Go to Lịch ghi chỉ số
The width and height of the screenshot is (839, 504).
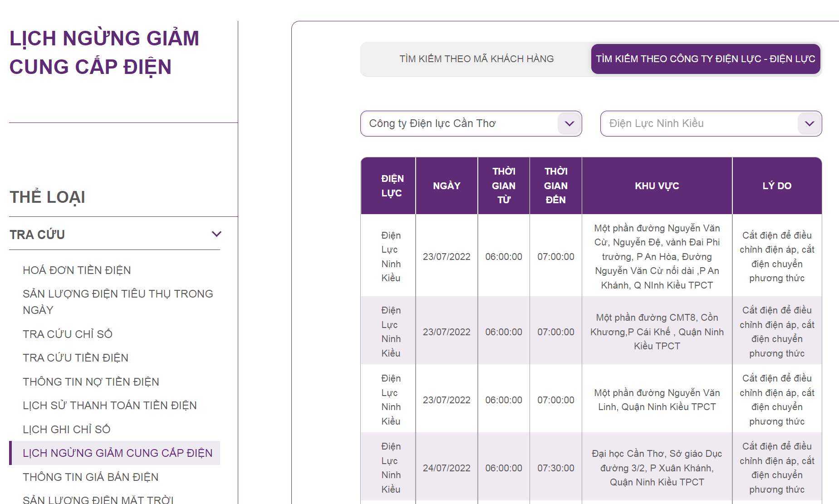(x=66, y=430)
